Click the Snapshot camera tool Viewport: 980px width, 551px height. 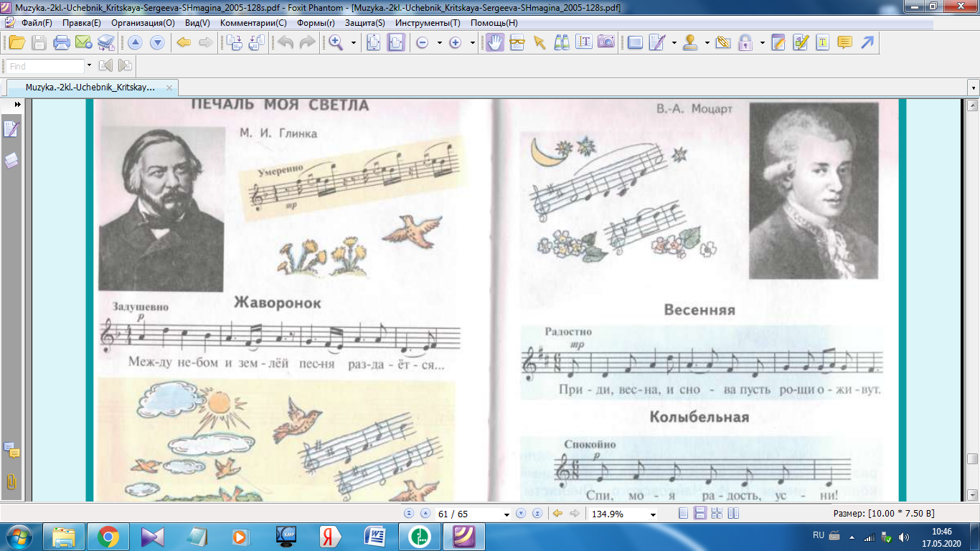coord(606,42)
